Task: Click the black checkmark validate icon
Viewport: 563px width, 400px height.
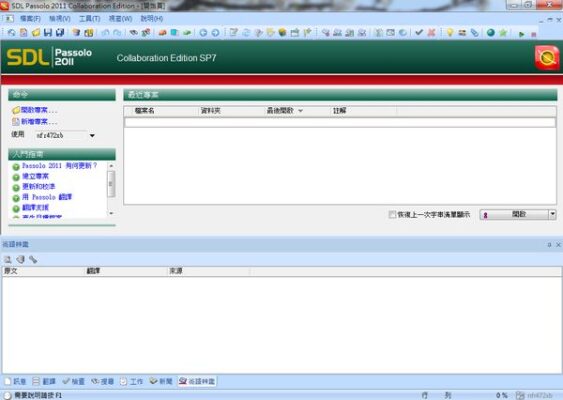Action: coord(419,33)
